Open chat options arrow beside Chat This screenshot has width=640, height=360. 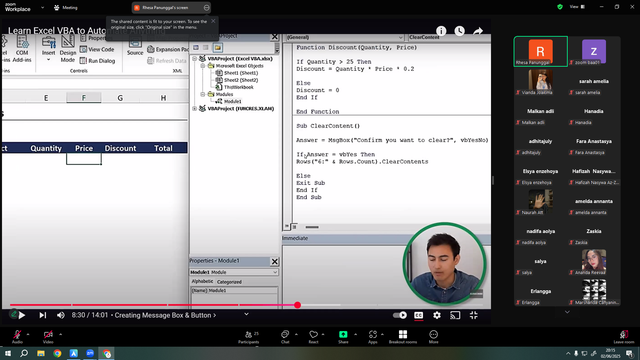(296, 334)
